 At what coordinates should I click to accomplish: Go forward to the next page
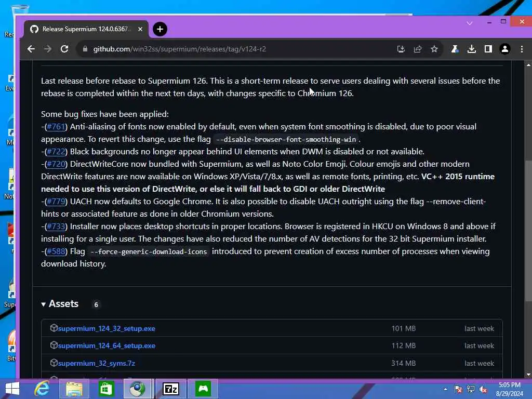(x=48, y=49)
